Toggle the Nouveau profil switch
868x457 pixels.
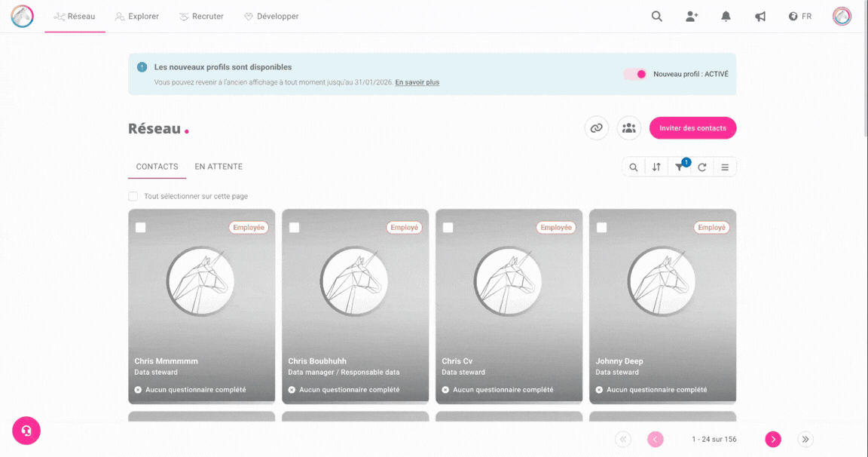[x=635, y=74]
